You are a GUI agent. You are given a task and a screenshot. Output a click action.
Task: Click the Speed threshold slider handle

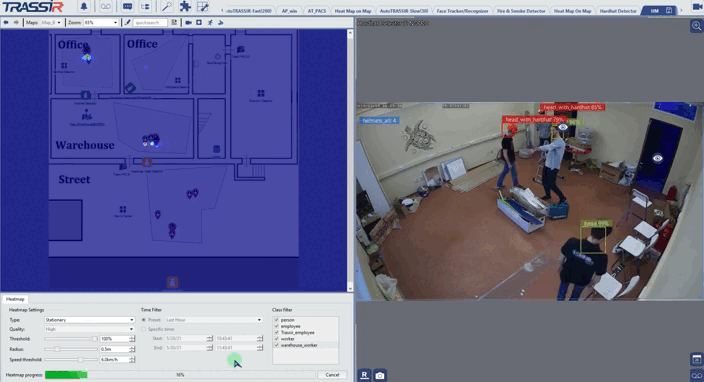click(80, 360)
